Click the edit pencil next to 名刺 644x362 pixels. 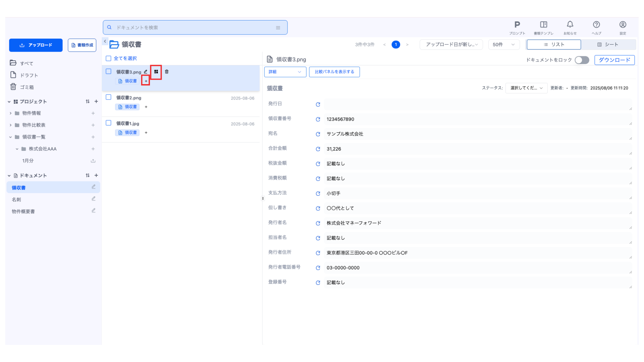coord(94,199)
